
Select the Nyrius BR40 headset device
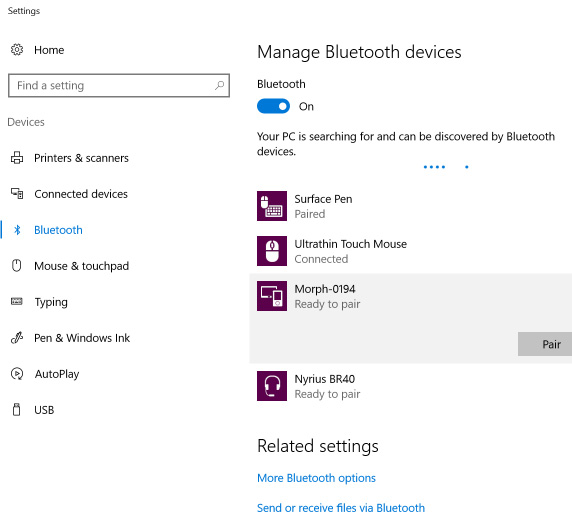point(410,386)
